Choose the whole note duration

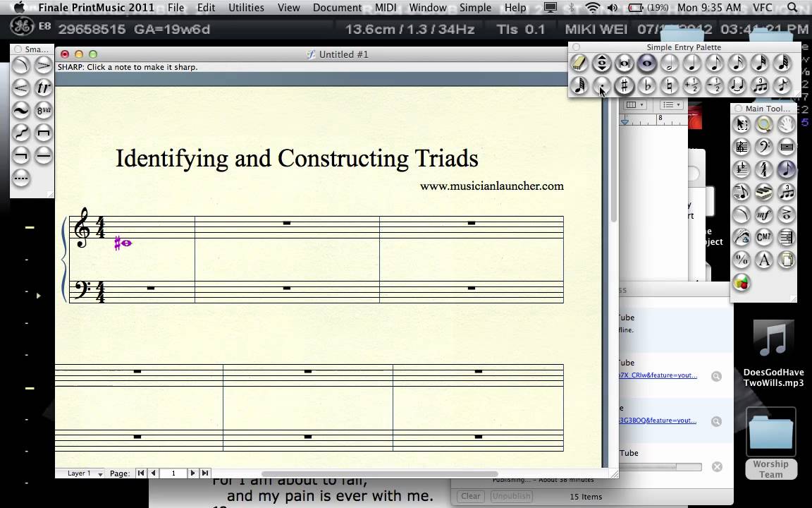click(x=647, y=64)
